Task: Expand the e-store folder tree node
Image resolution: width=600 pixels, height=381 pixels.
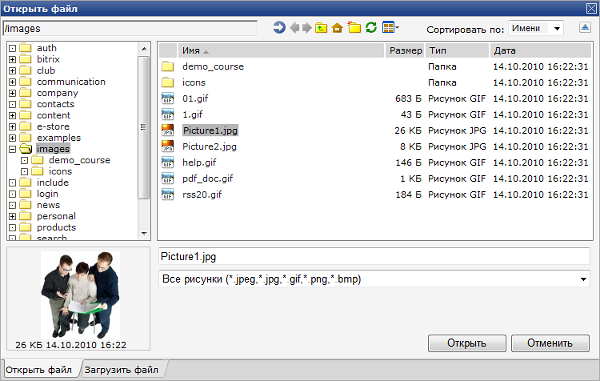Action: click(13, 127)
